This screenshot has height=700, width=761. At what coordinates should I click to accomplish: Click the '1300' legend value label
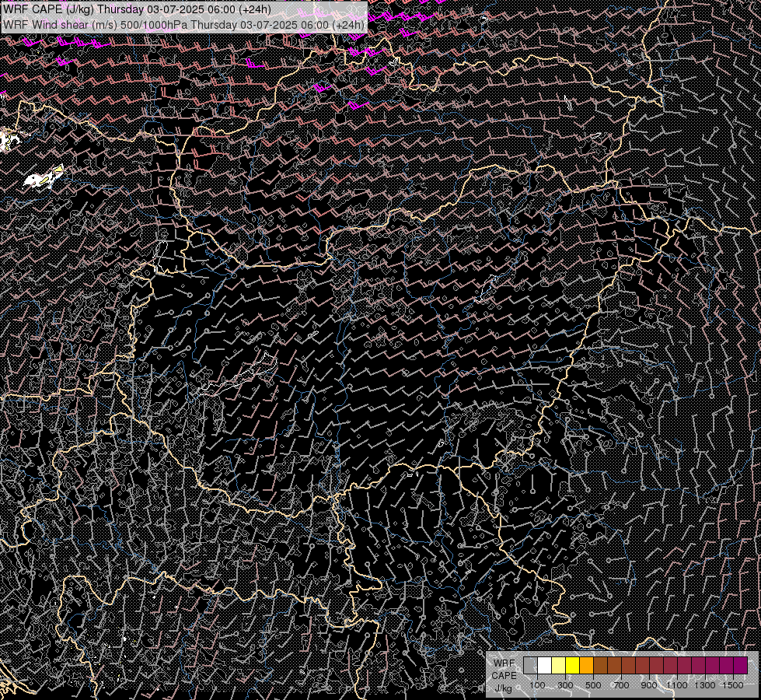tap(705, 685)
